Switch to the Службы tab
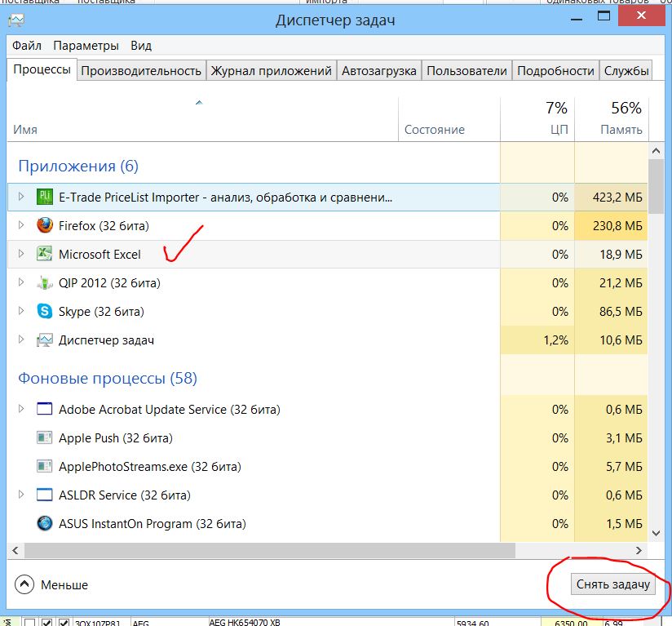The height and width of the screenshot is (626, 672). click(626, 71)
